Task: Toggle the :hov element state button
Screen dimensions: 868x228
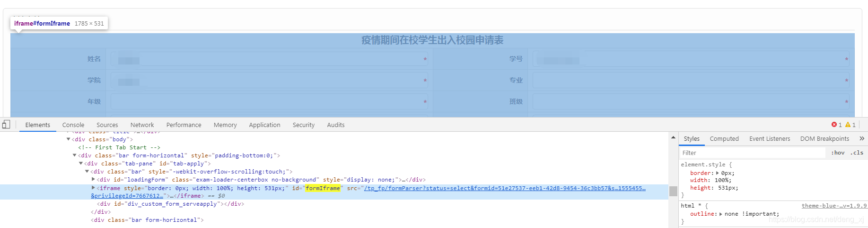Action: 838,153
